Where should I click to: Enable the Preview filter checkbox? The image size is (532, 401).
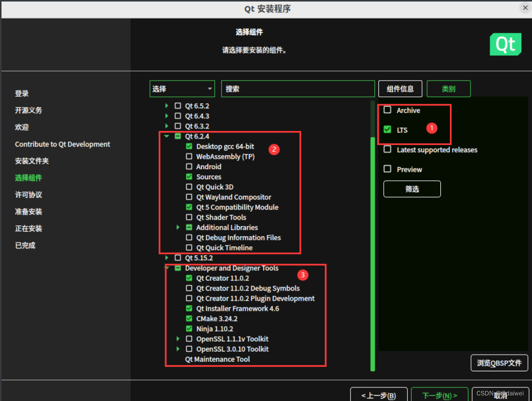387,169
